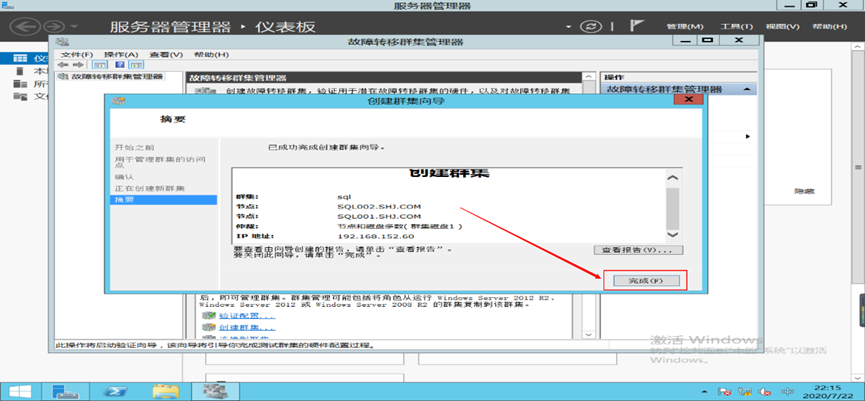Click the Server Manager refresh icon
The width and height of the screenshot is (865, 401).
pos(590,26)
